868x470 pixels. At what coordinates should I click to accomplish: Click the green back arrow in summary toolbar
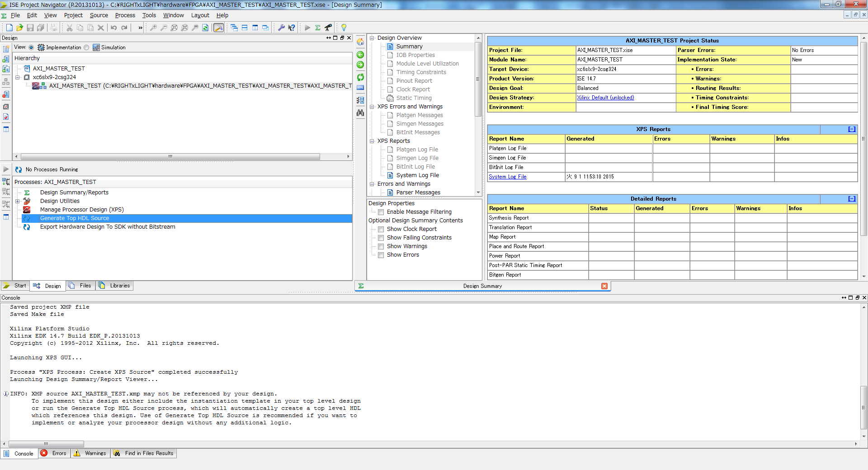(360, 55)
